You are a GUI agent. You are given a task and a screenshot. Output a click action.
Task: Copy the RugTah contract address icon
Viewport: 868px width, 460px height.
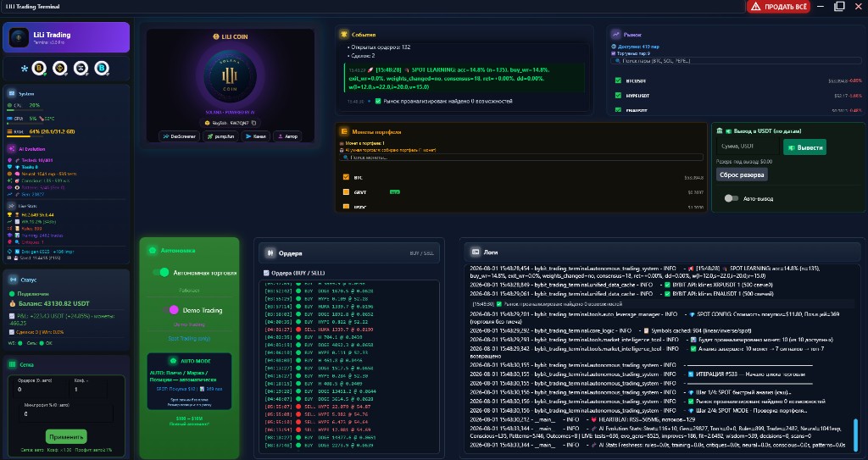[x=254, y=123]
